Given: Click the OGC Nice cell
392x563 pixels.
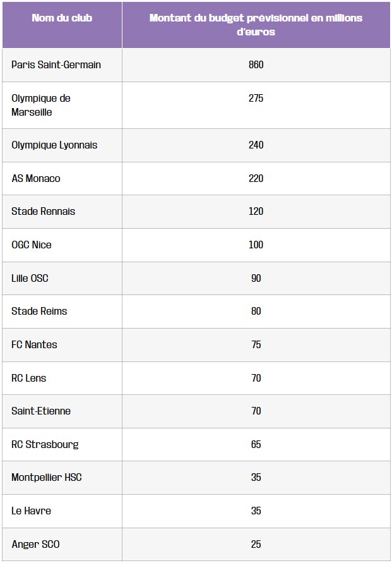Looking at the screenshot, I should 32,245.
